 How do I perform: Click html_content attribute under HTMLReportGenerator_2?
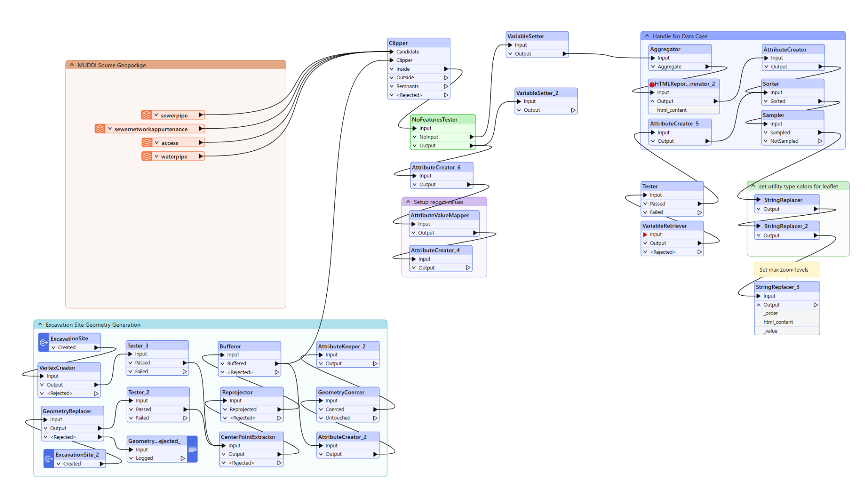pos(671,110)
